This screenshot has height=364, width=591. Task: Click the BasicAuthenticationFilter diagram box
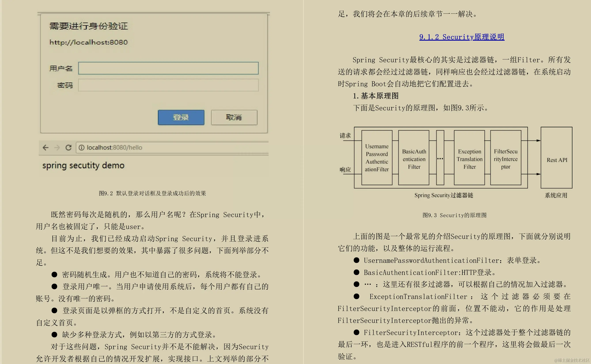pyautogui.click(x=414, y=158)
